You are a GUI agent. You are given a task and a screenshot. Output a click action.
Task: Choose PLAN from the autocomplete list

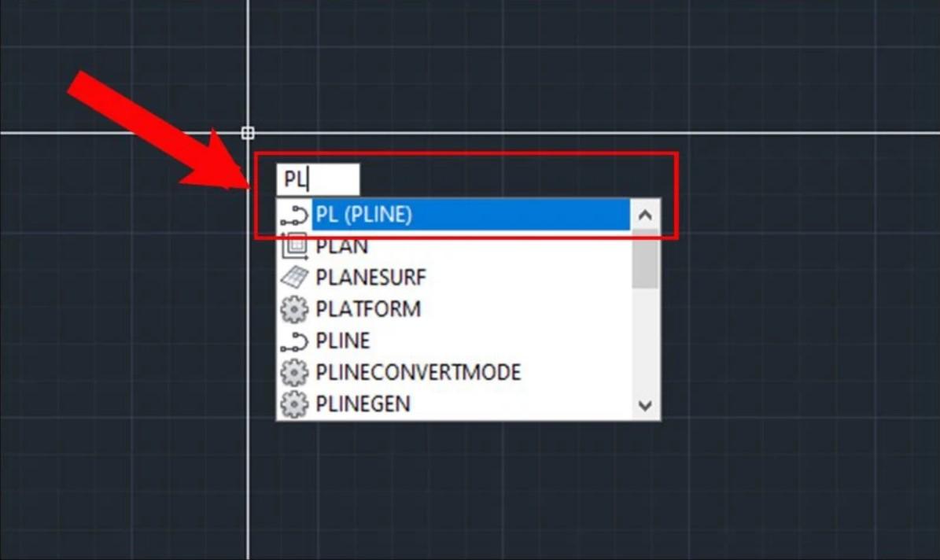341,246
